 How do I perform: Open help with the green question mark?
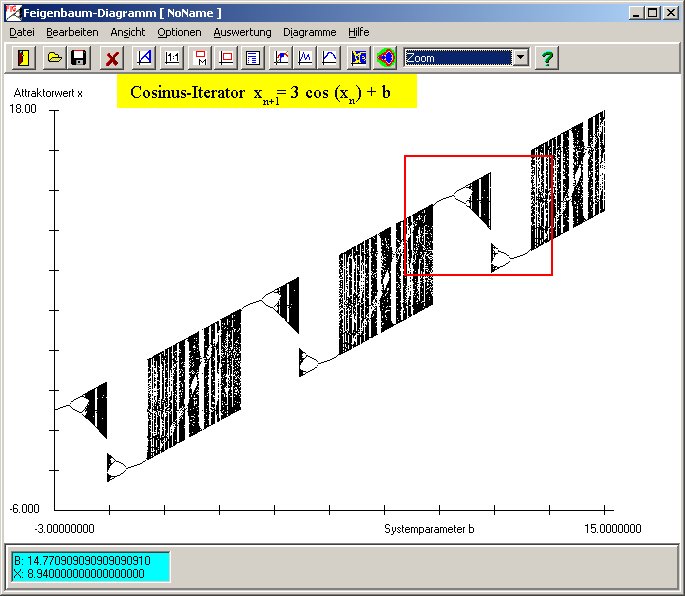(x=547, y=58)
